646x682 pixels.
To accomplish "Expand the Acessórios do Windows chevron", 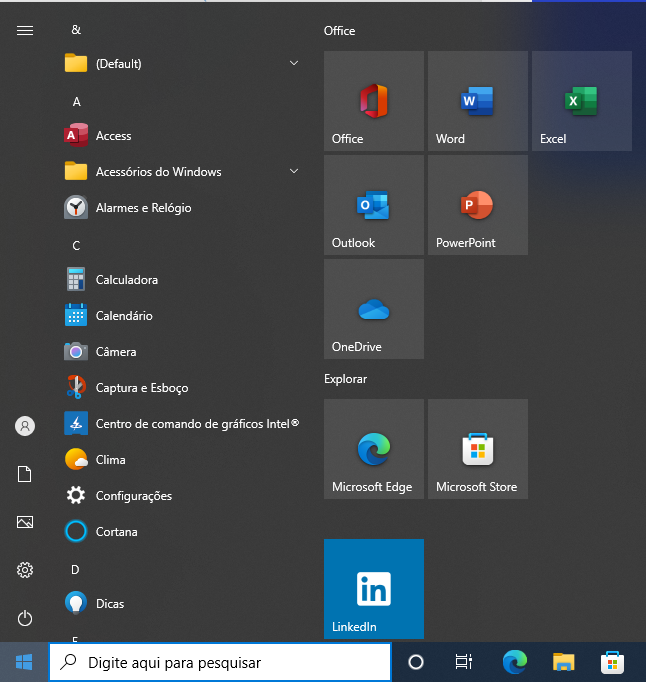I will tap(294, 171).
